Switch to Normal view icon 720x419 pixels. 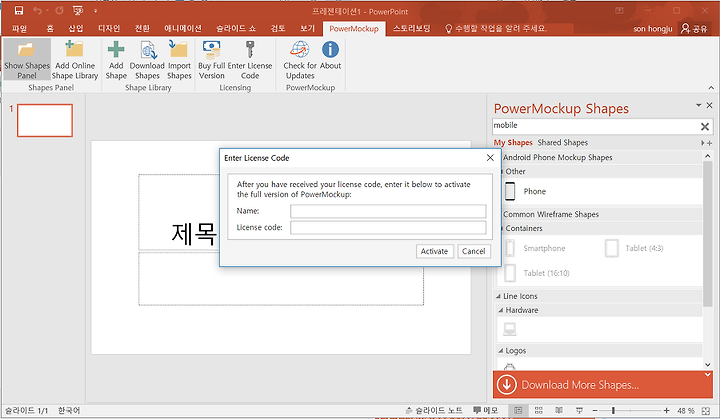coord(518,410)
